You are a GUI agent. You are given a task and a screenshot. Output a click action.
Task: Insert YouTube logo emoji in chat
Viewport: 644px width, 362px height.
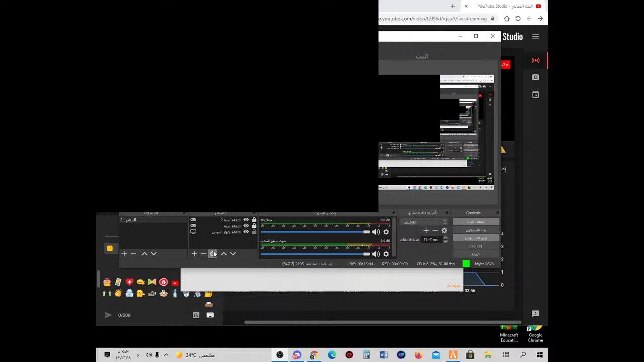pyautogui.click(x=175, y=283)
